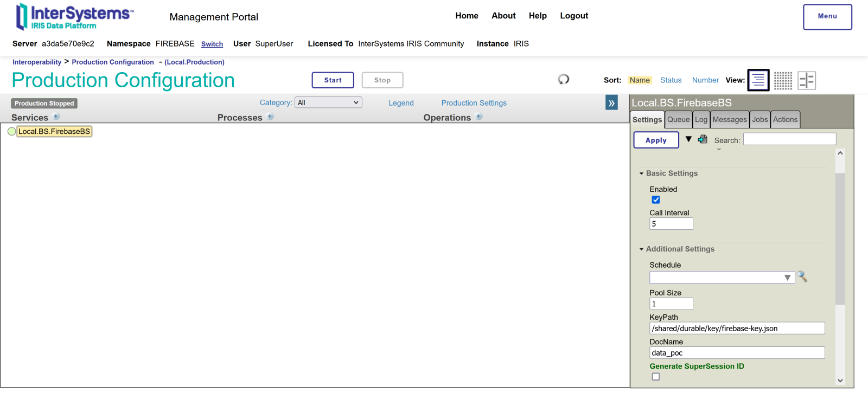868x393 pixels.
Task: Open the Production Settings link
Action: coord(474,103)
